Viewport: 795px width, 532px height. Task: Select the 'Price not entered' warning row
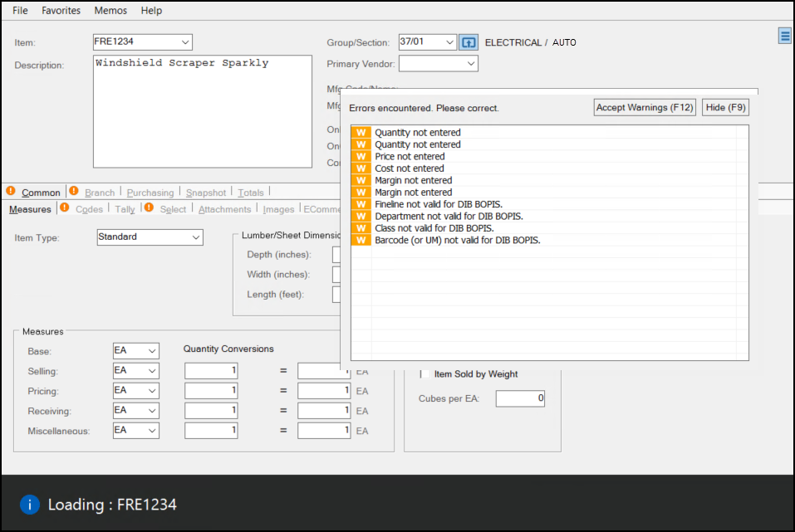pos(550,157)
